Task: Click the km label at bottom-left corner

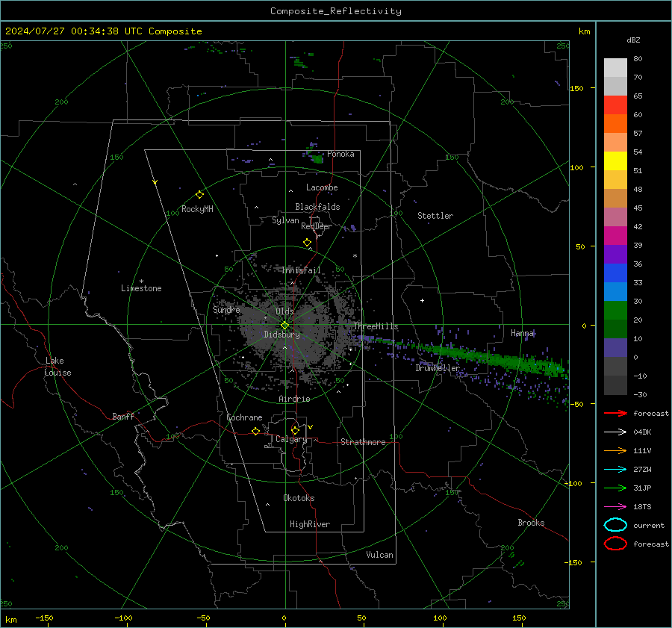Action: click(11, 620)
